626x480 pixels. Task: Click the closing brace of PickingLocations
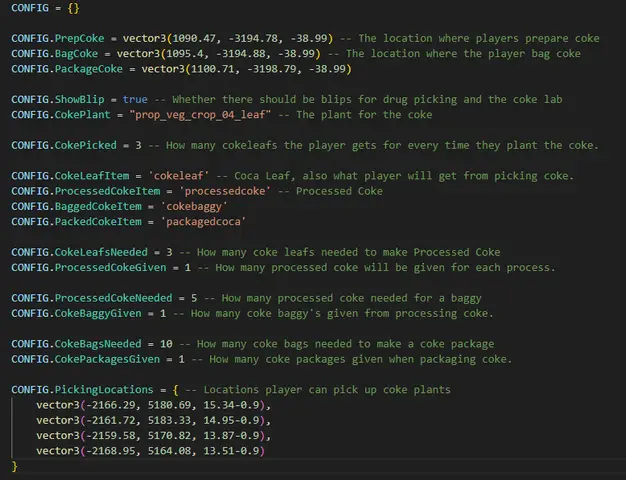[x=14, y=466]
